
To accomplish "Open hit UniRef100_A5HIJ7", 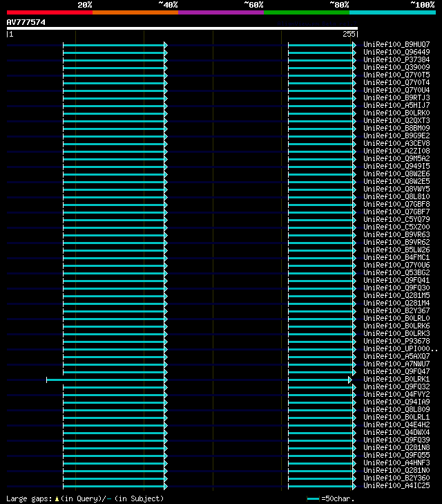I will (x=396, y=105).
